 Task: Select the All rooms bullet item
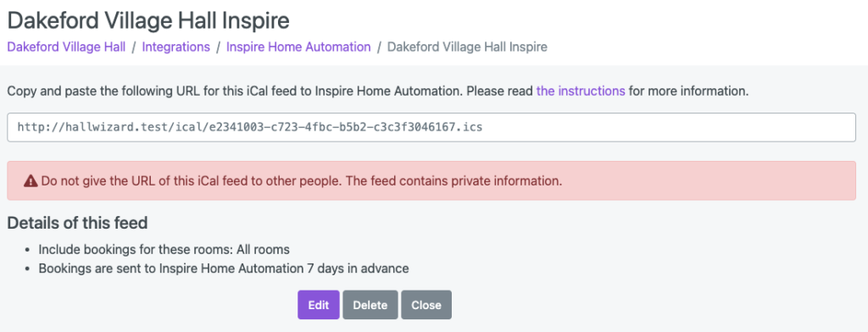(164, 250)
